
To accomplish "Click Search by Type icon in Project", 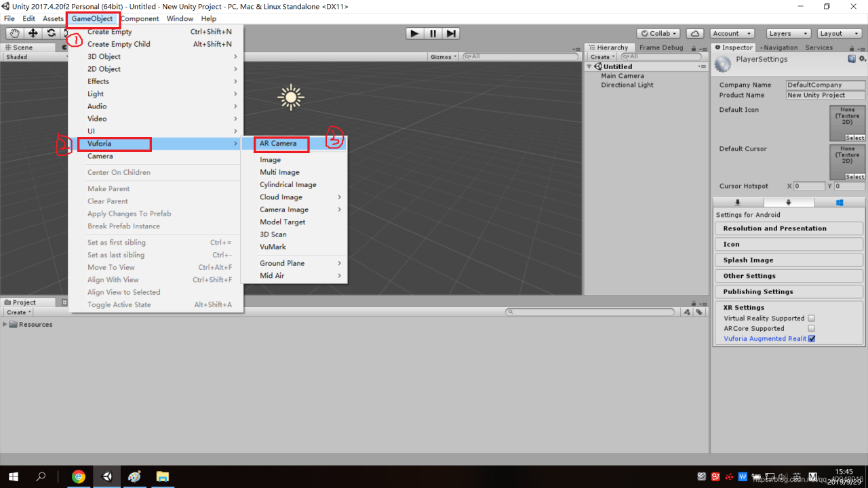I will coord(688,312).
